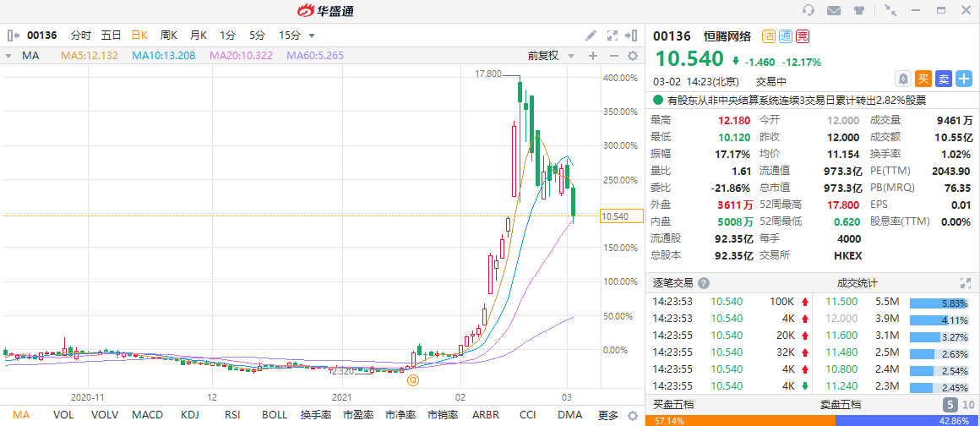Expand chart to fullscreen view

coord(612,35)
